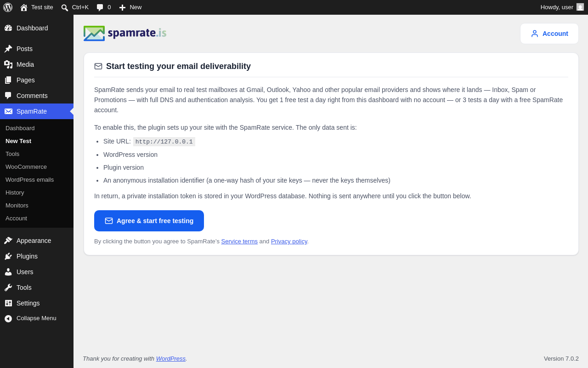Open the Test site home icon

coord(24,7)
